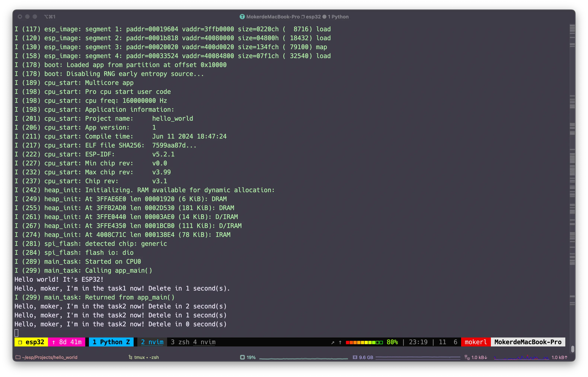Screen dimensions: 588x377
Task: Click the battery level bar in tmux status
Action: 364,342
